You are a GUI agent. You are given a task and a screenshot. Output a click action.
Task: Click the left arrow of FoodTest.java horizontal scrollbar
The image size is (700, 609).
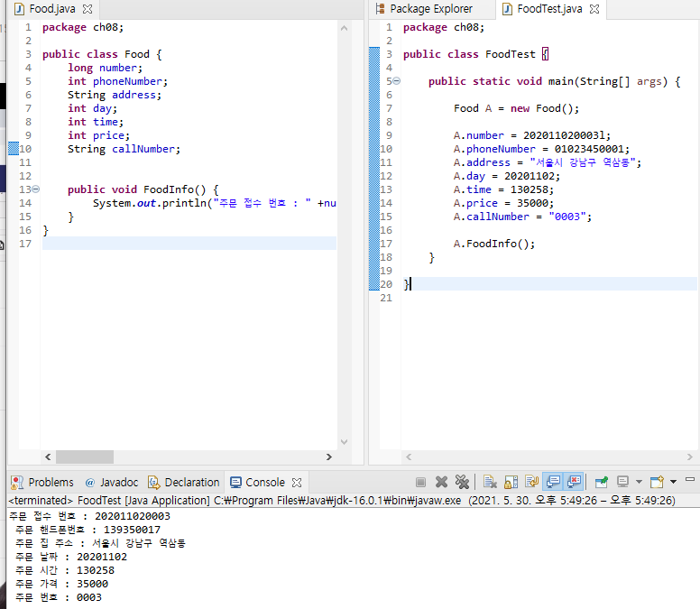click(409, 457)
